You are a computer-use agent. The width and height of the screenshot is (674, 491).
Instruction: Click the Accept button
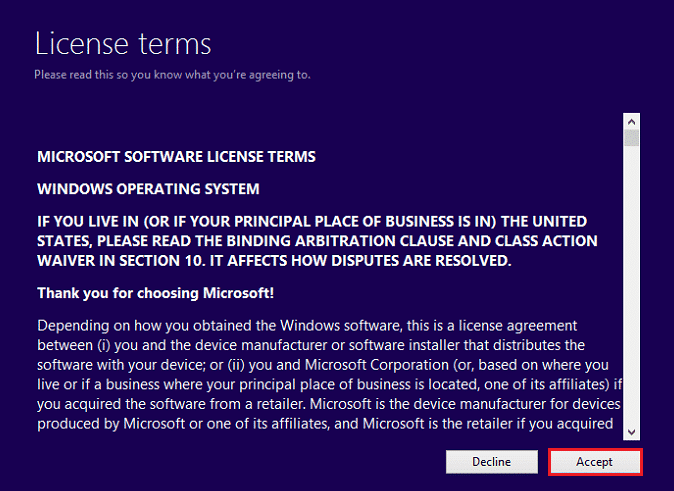594,462
